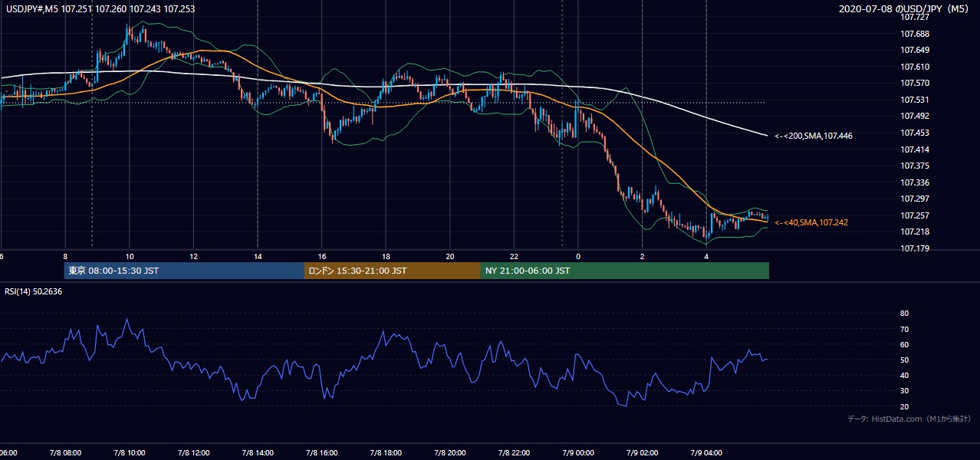Click price level 107.297 on the axis
Viewport: 980px width, 460px height.
coord(915,199)
